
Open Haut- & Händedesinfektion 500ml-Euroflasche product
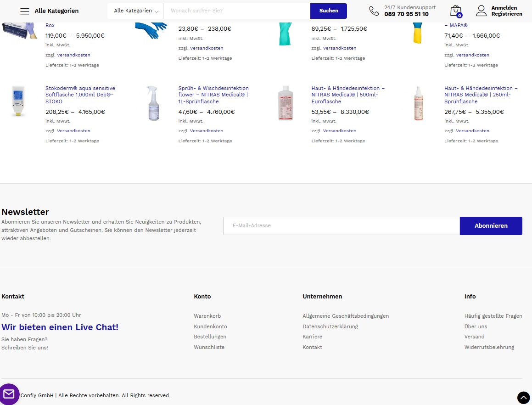pos(348,95)
